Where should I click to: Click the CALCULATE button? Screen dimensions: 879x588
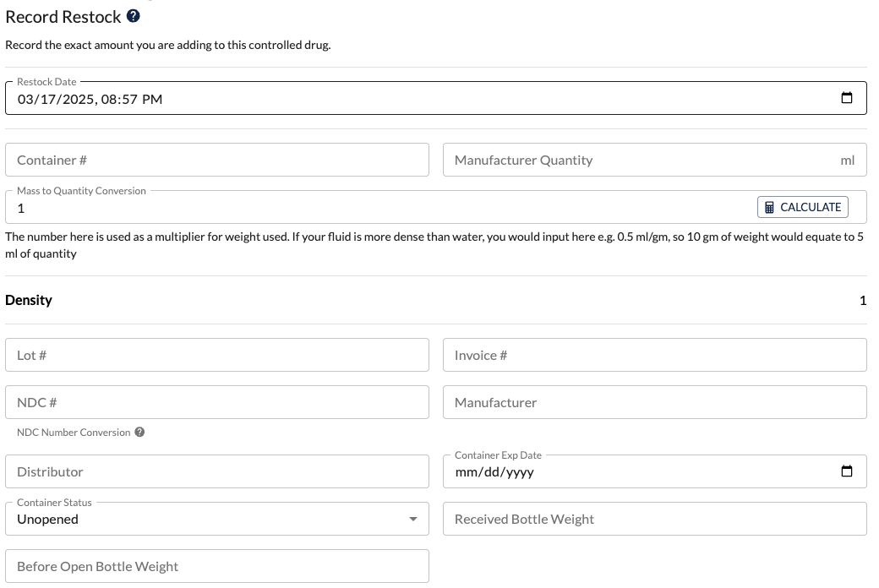click(x=803, y=207)
